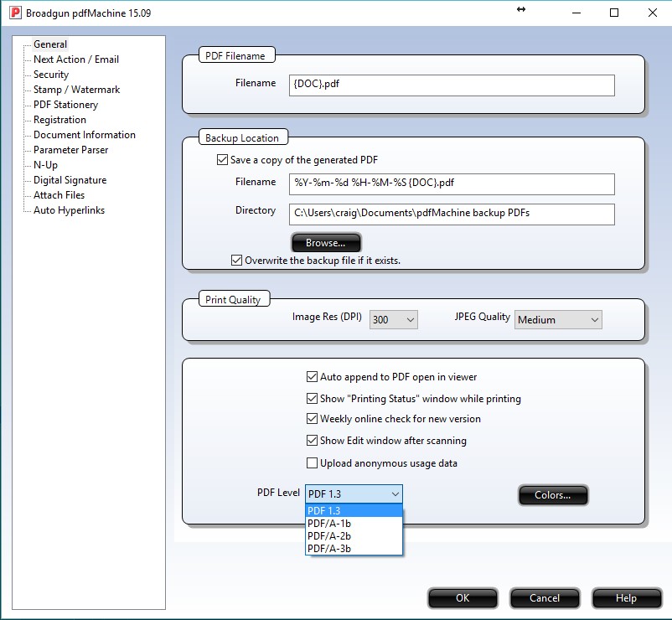Click the PDF Filename input field
Image resolution: width=672 pixels, height=620 pixels.
pyautogui.click(x=452, y=85)
